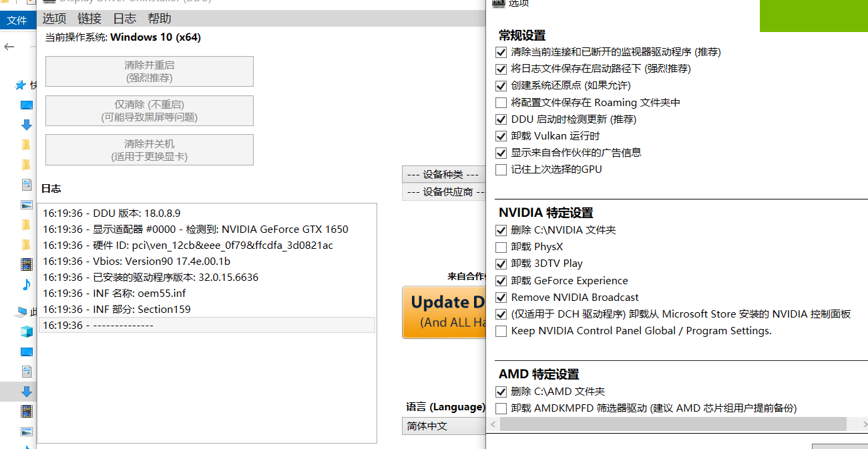Viewport: 868px width, 449px height.
Task: Check 卸载 PhysX option
Action: (x=501, y=247)
